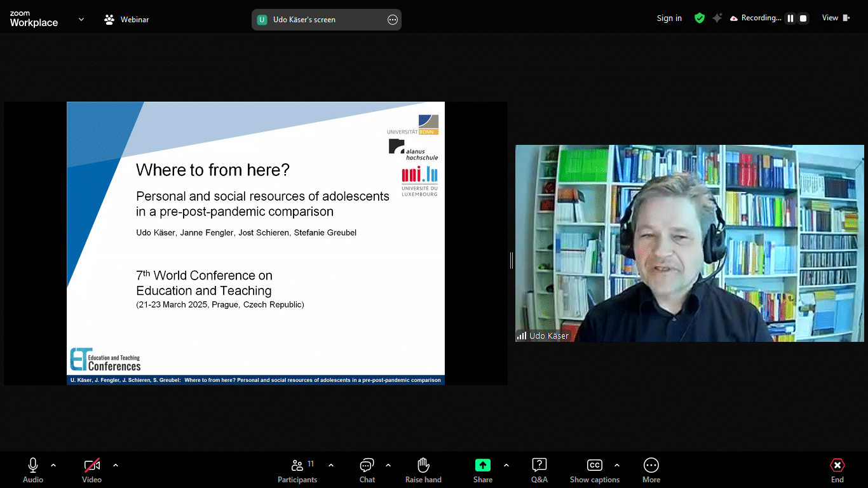Click the divider handle between slide and video
Image resolution: width=868 pixels, height=488 pixels.
(511, 260)
